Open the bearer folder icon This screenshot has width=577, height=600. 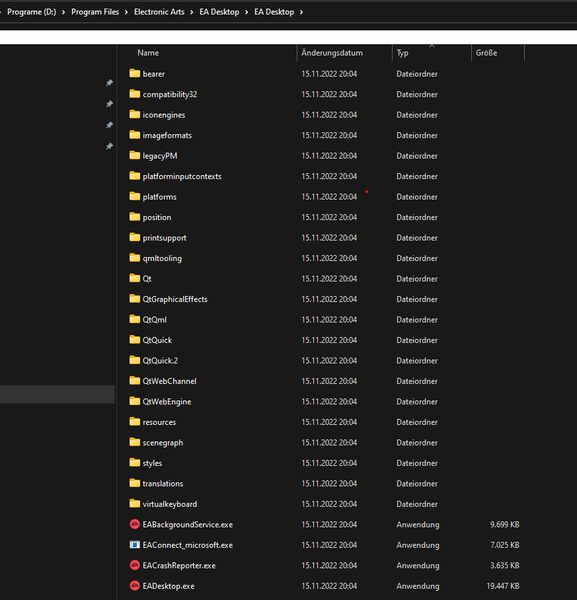[134, 73]
